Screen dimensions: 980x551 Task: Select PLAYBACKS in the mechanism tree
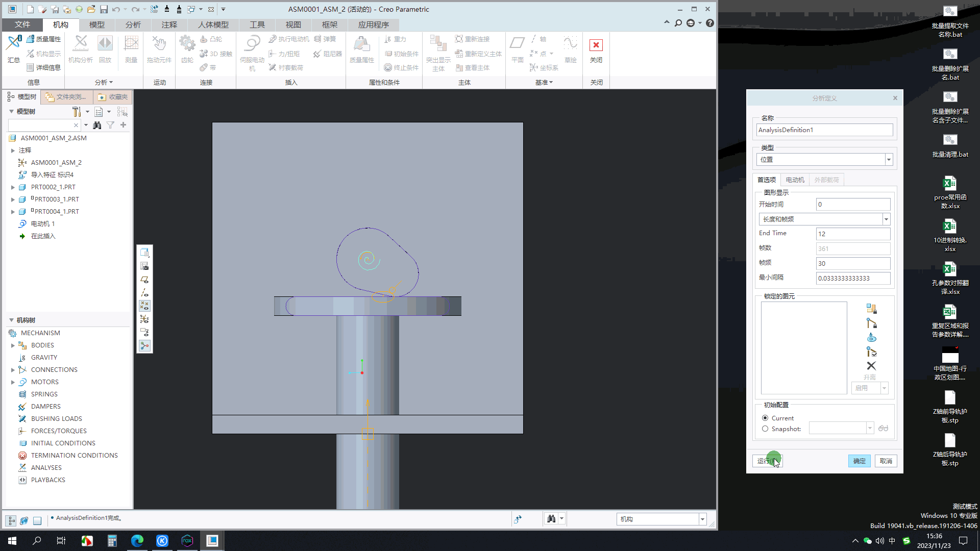pyautogui.click(x=48, y=480)
